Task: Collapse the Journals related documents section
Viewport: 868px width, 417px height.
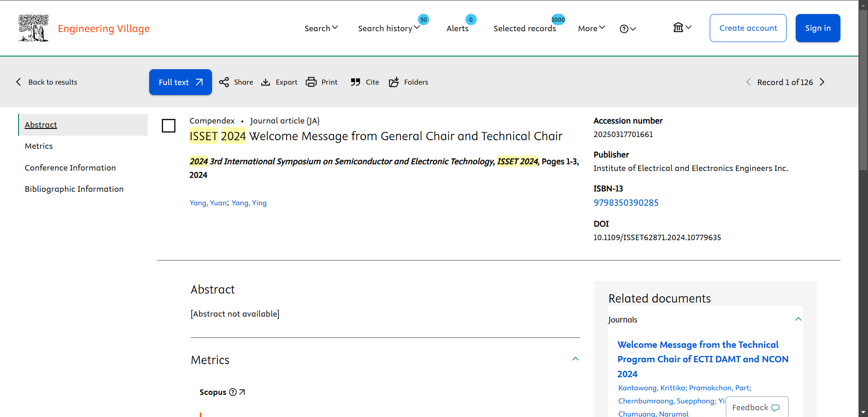Action: coord(798,319)
